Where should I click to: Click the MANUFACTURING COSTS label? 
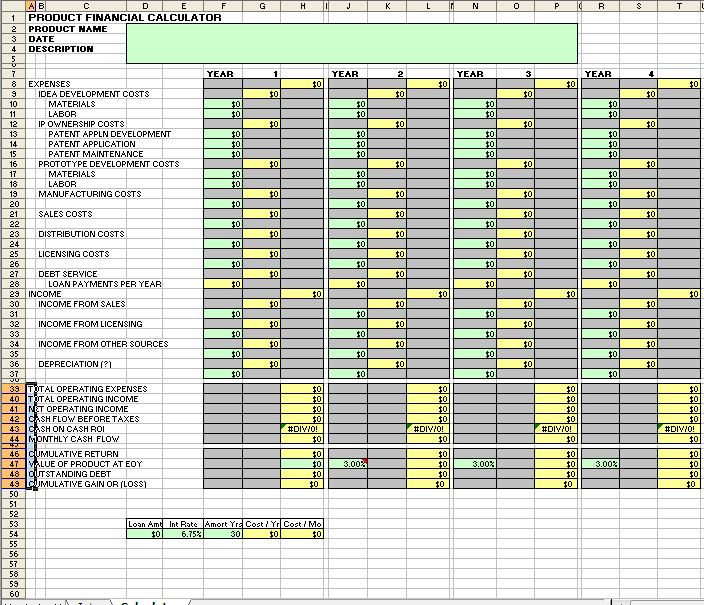point(90,194)
